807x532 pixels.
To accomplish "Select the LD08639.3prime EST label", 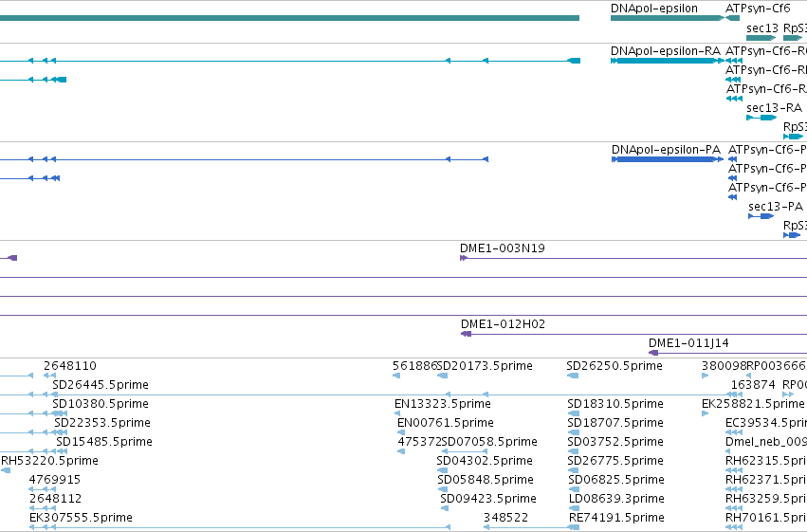I will 616,499.
